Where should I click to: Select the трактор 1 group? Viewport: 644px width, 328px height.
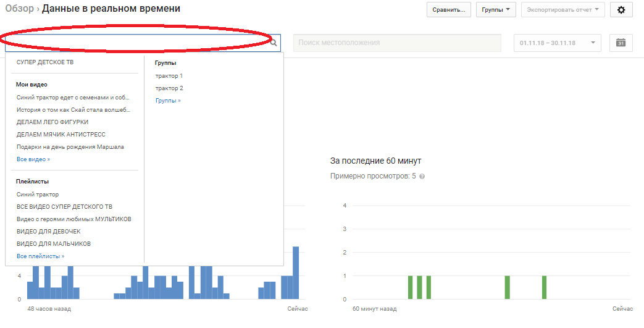[x=169, y=76]
